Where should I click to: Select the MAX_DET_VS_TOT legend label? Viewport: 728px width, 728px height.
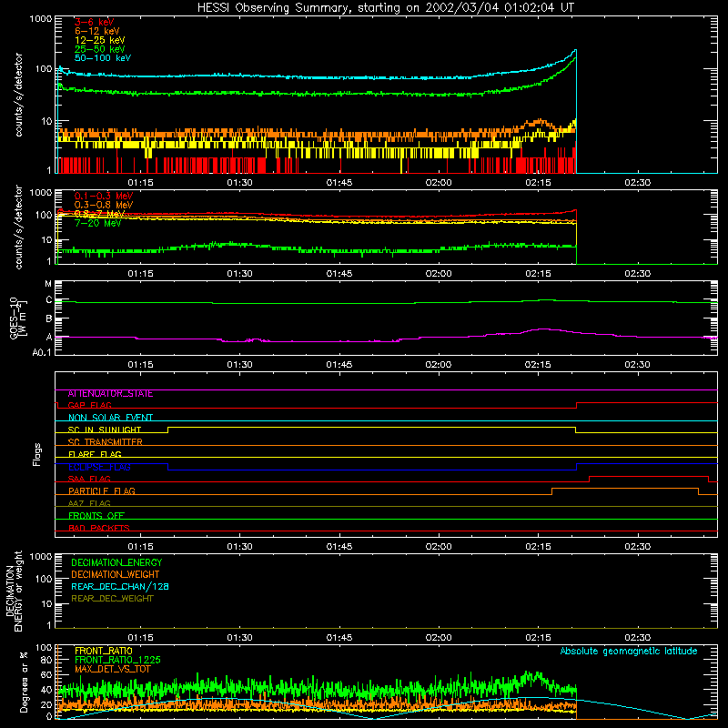click(x=113, y=669)
